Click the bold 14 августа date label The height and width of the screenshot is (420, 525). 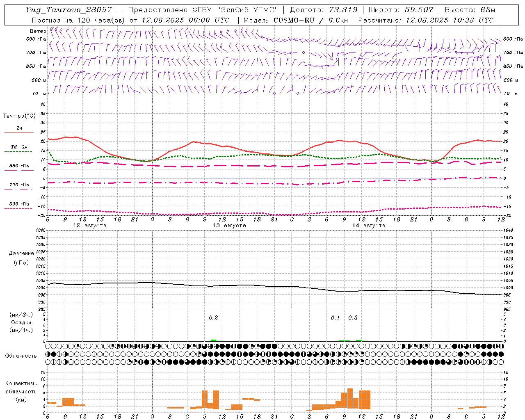[x=369, y=226]
